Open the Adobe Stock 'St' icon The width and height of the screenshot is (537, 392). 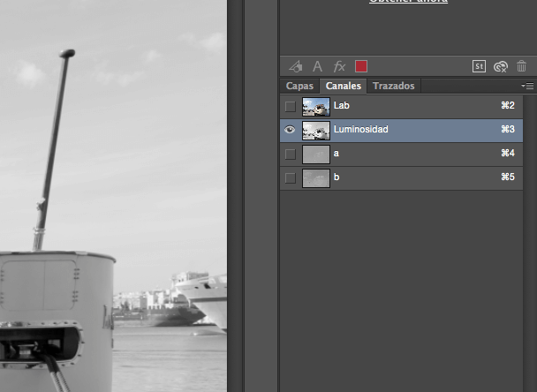[479, 66]
